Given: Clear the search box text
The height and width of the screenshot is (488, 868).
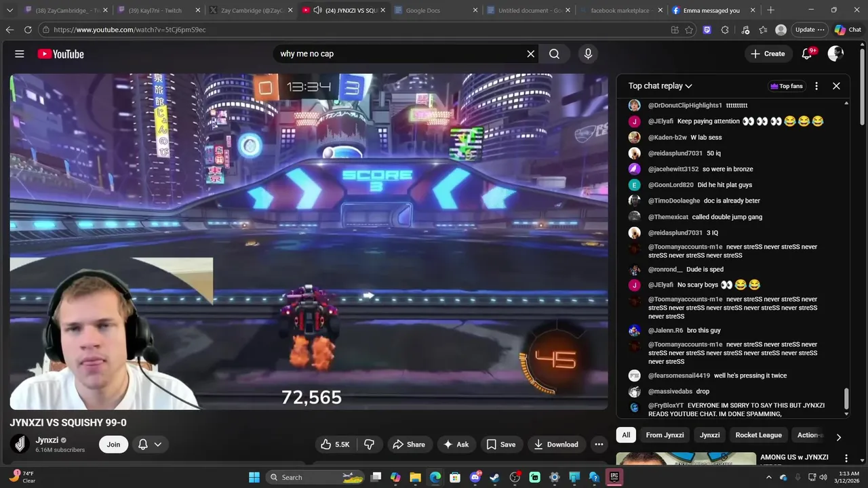Looking at the screenshot, I should click(531, 54).
